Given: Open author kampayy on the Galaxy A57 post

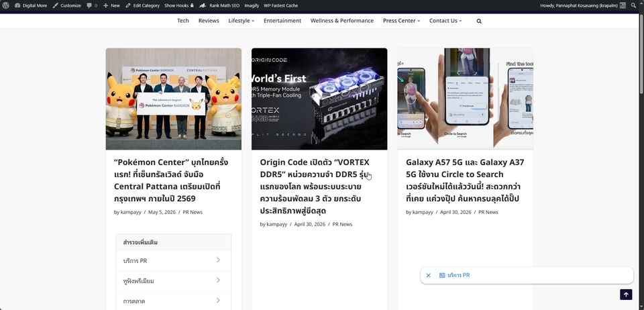Looking at the screenshot, I should 423,212.
